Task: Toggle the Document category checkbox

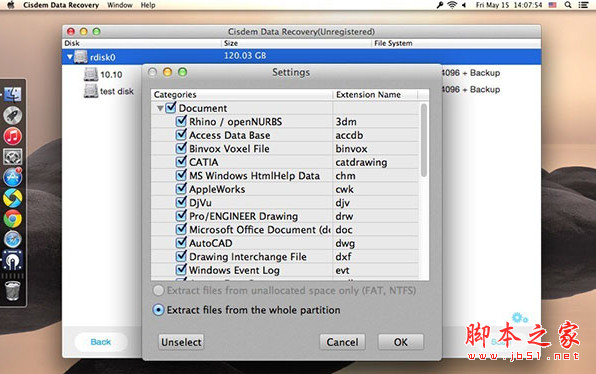Action: pos(171,108)
